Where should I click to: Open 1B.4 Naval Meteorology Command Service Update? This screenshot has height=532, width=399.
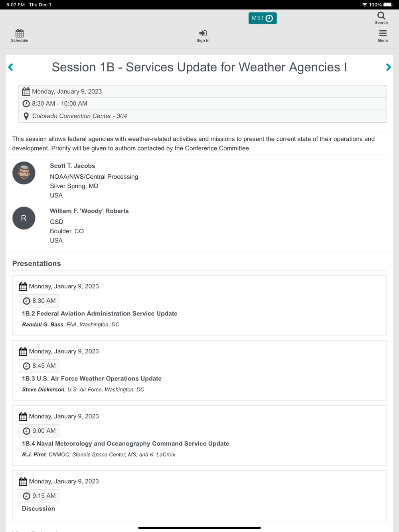(126, 443)
